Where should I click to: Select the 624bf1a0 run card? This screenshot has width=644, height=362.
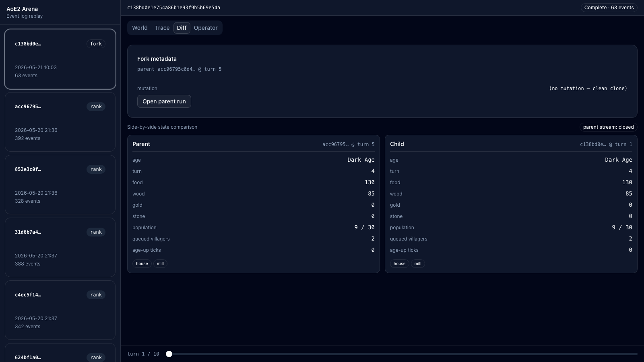pos(60,353)
